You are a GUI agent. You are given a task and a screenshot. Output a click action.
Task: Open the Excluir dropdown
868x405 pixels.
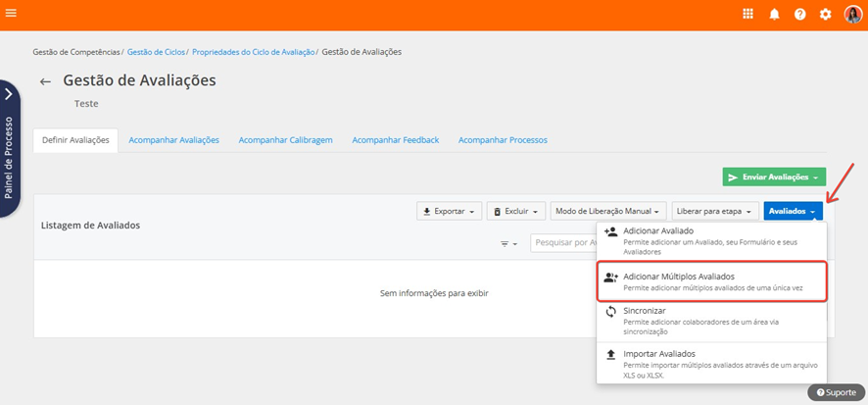[x=515, y=211]
